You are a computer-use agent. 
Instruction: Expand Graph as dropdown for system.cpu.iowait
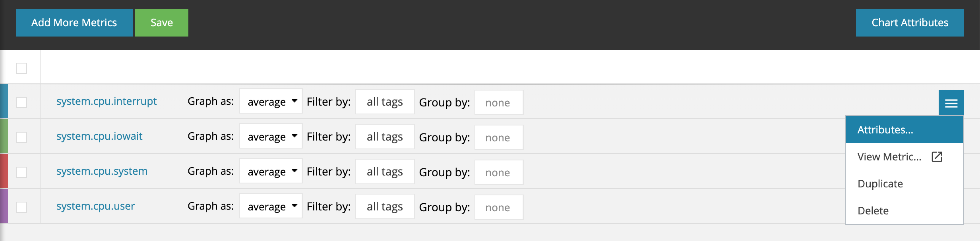click(x=271, y=137)
